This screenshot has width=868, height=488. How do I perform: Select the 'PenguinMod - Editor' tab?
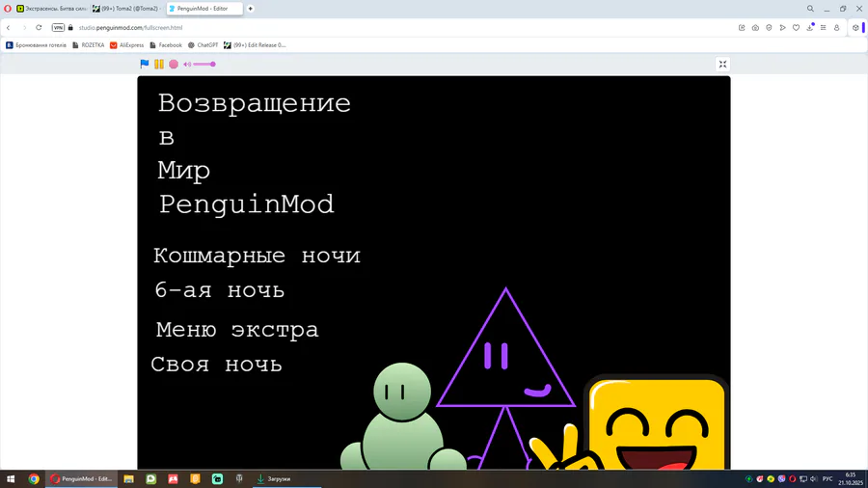tap(204, 9)
